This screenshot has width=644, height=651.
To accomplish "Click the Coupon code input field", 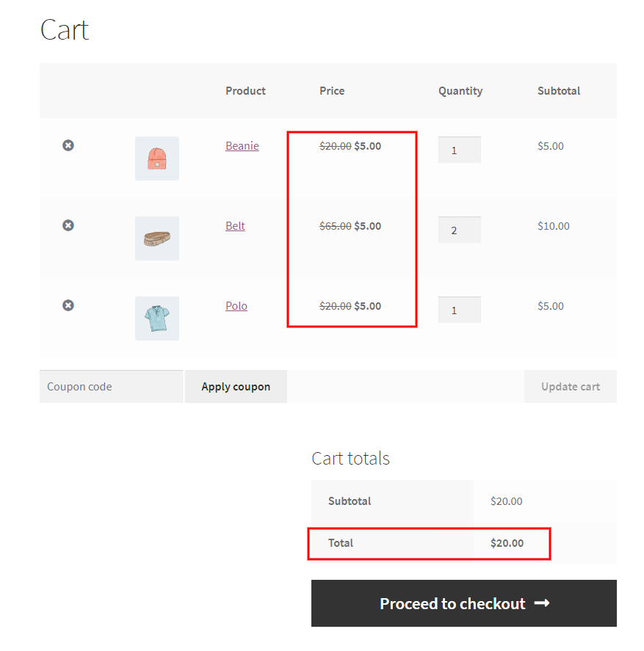I will tap(111, 386).
